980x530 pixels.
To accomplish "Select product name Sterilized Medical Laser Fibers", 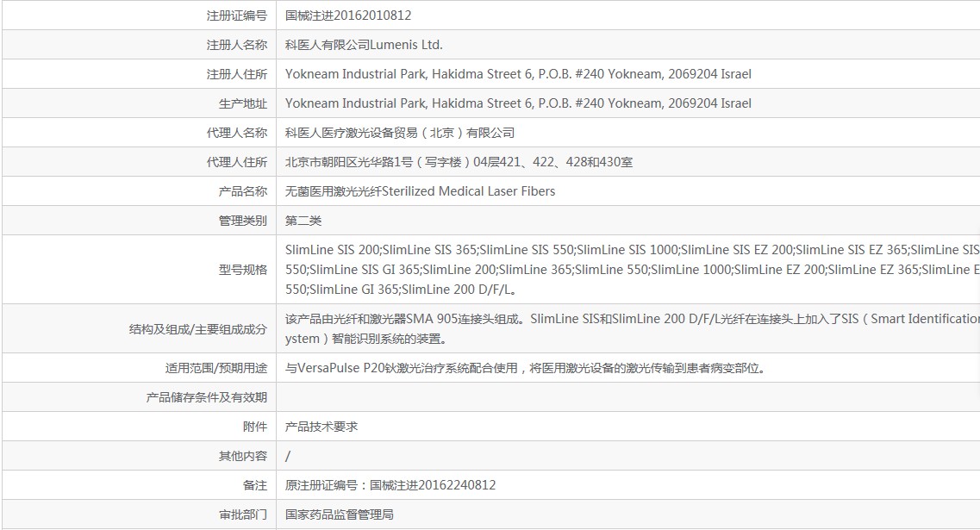I will [420, 191].
